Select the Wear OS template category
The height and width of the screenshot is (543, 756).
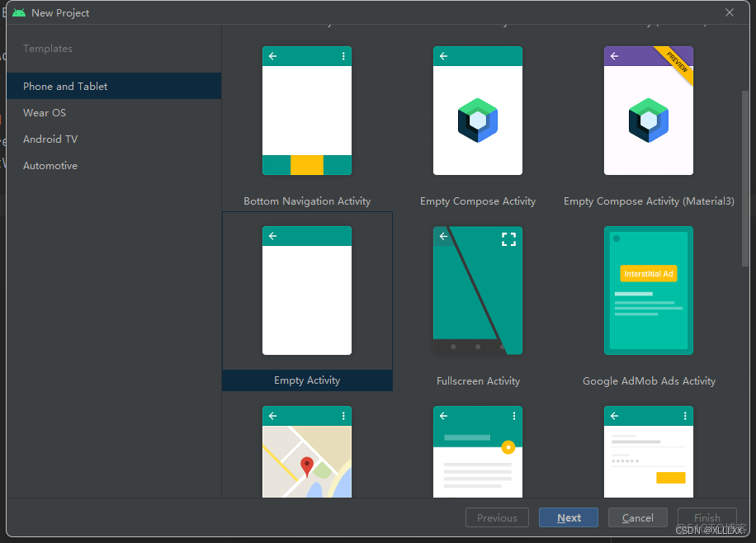pos(114,113)
